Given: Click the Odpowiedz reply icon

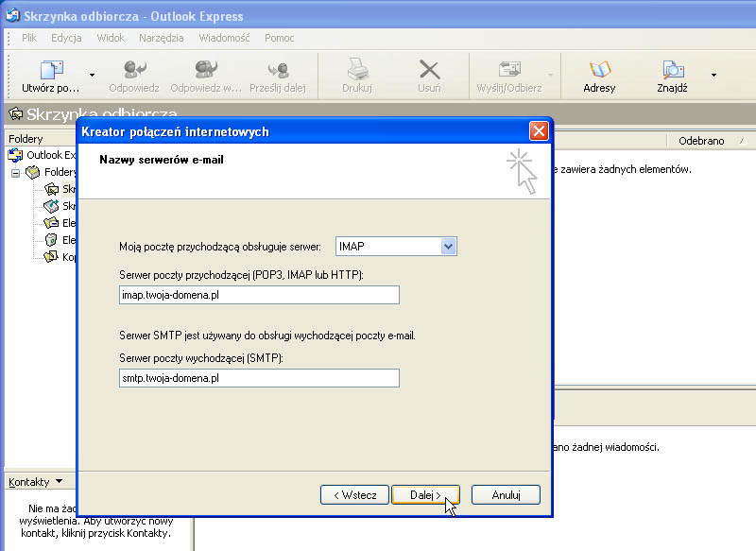Looking at the screenshot, I should click(x=134, y=69).
